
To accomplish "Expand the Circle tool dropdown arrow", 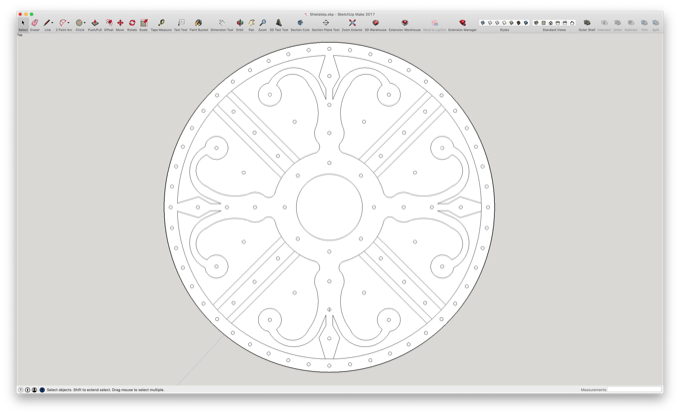I will [x=85, y=23].
